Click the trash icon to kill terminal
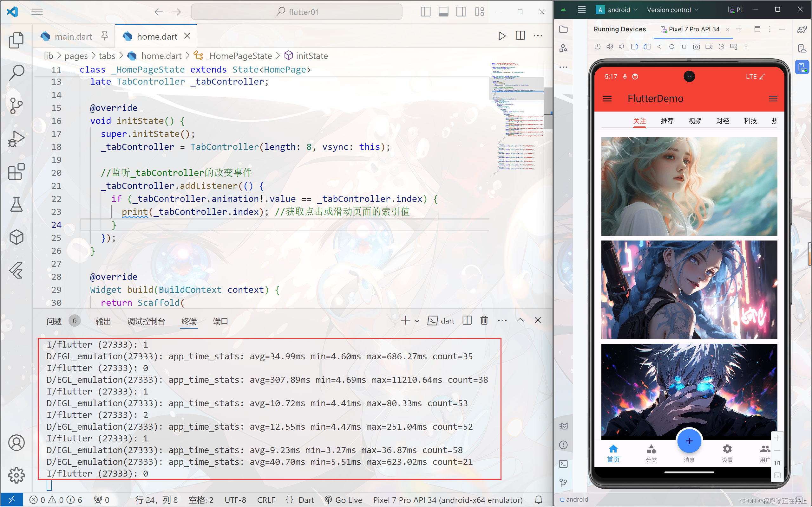This screenshot has width=812, height=507. click(484, 321)
